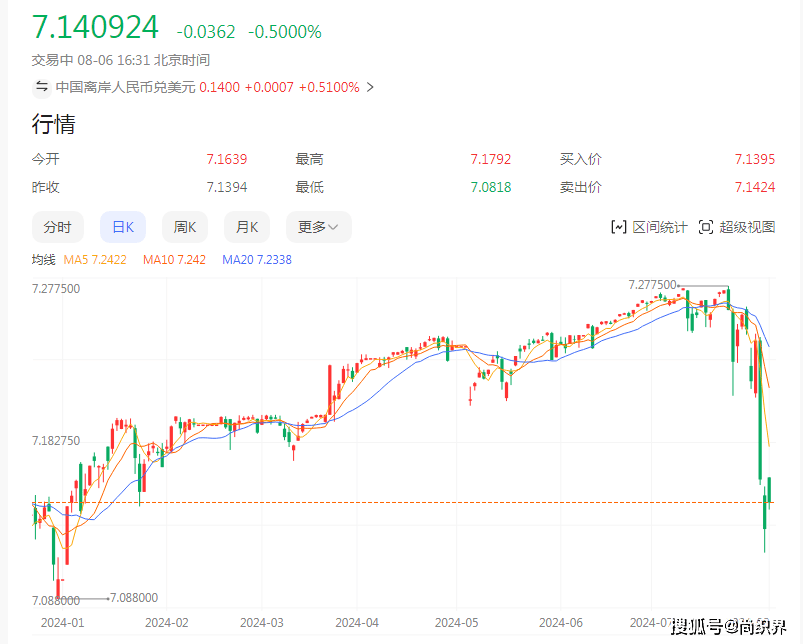Click the 2024-06 axis label

[x=561, y=623]
